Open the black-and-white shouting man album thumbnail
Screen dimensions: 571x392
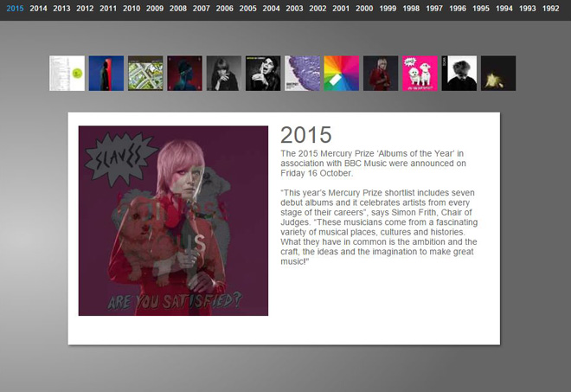263,74
